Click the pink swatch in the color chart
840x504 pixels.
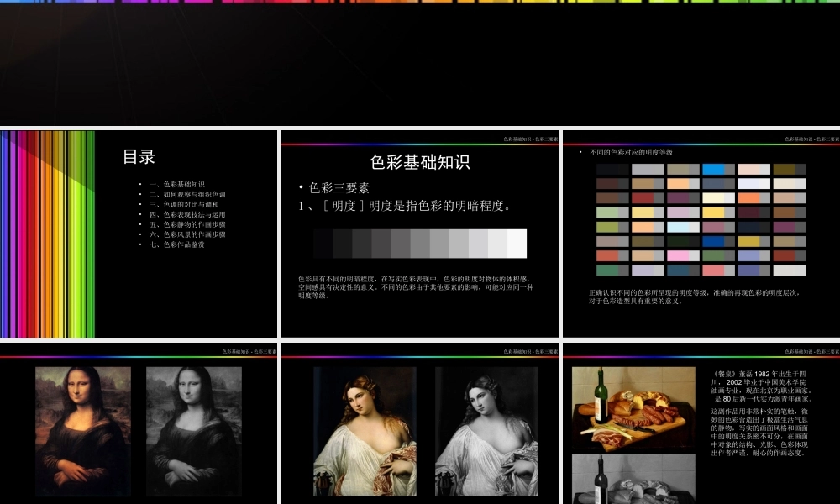click(678, 256)
